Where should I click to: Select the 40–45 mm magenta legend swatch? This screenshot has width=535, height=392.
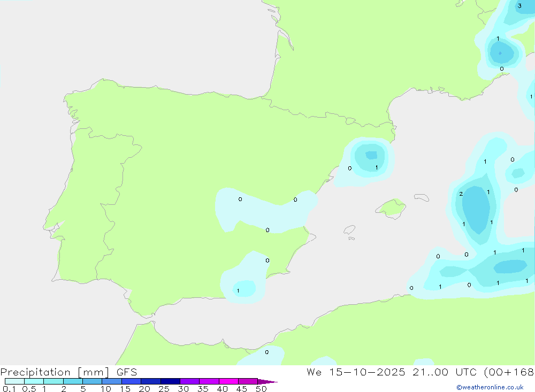click(x=228, y=381)
